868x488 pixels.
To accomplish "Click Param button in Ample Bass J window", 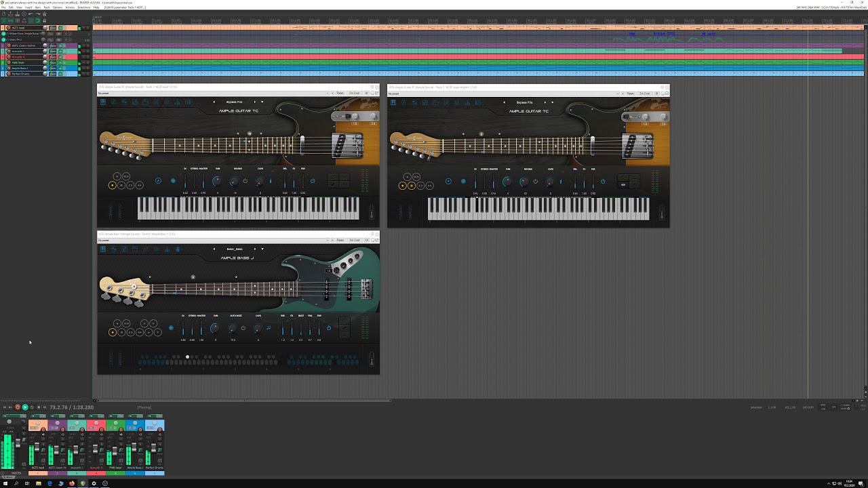I will [340, 240].
